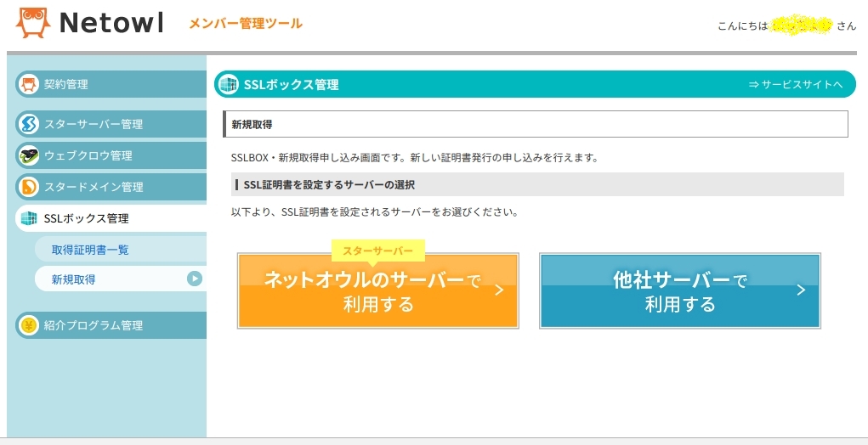
Task: Open スタードメイン管理 menu
Action: click(111, 187)
